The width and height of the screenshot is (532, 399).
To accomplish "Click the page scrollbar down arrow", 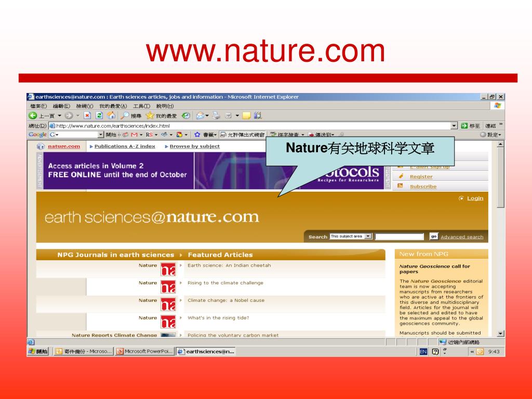I will (x=500, y=334).
